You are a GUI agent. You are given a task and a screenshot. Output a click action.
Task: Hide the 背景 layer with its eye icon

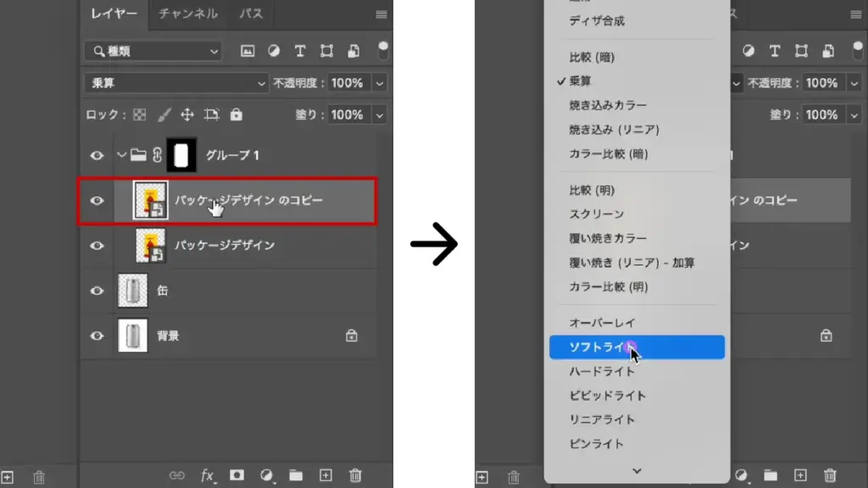coord(97,335)
